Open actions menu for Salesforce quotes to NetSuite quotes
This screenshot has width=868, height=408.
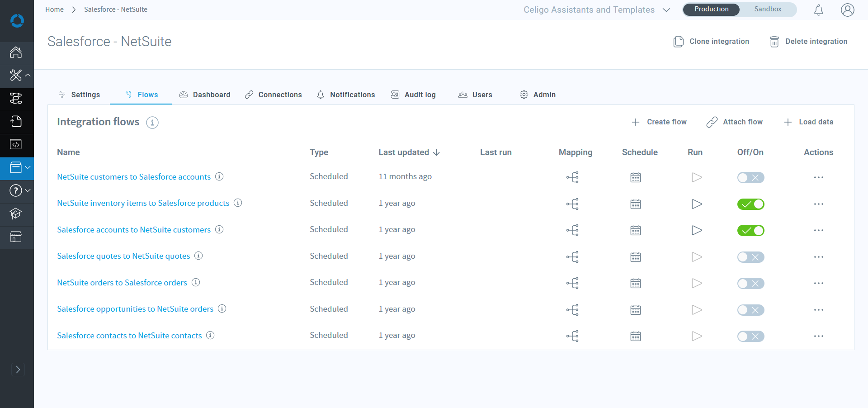819,257
